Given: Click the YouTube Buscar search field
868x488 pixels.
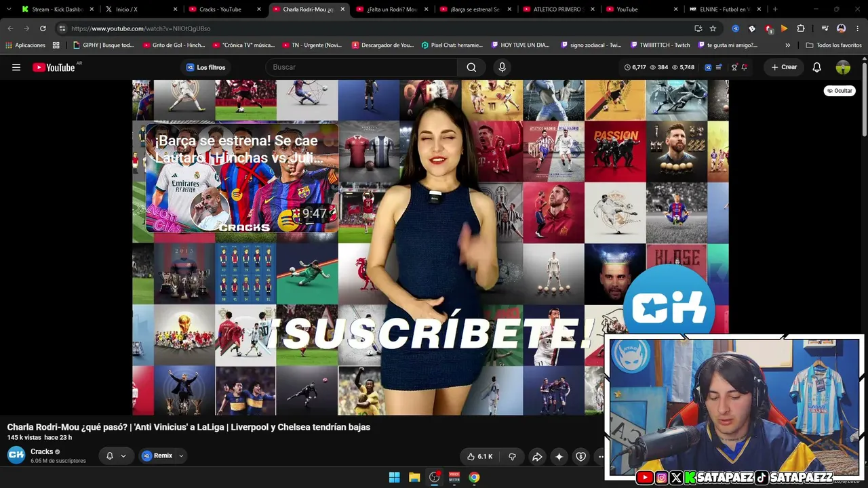Looking at the screenshot, I should click(x=363, y=67).
